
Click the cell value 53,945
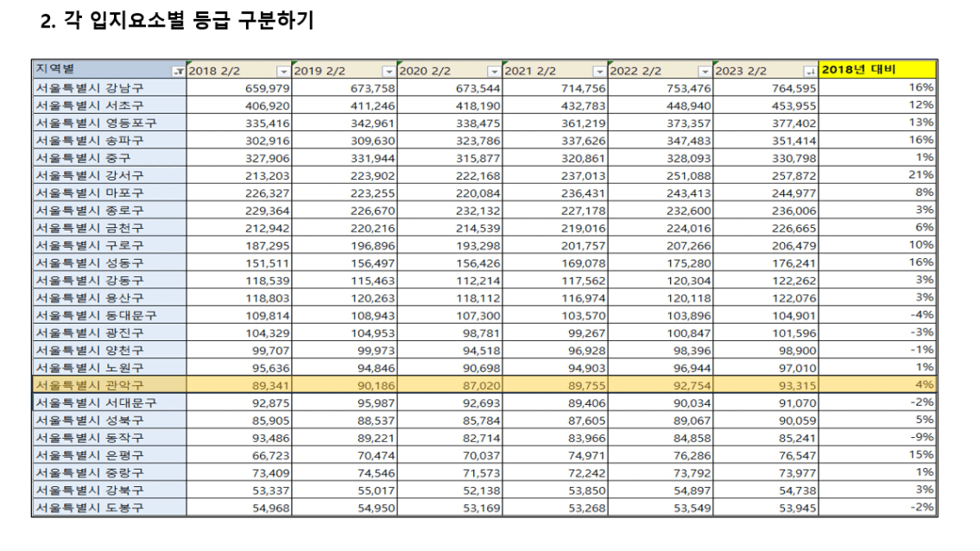(798, 509)
